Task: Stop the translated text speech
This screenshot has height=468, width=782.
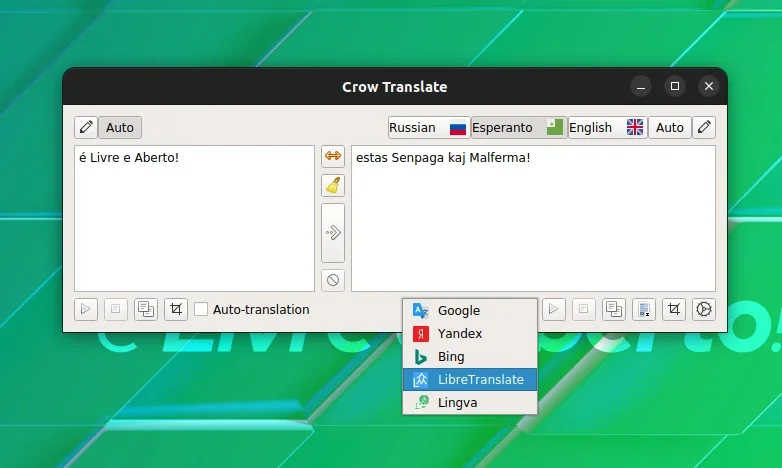Action: pos(584,309)
